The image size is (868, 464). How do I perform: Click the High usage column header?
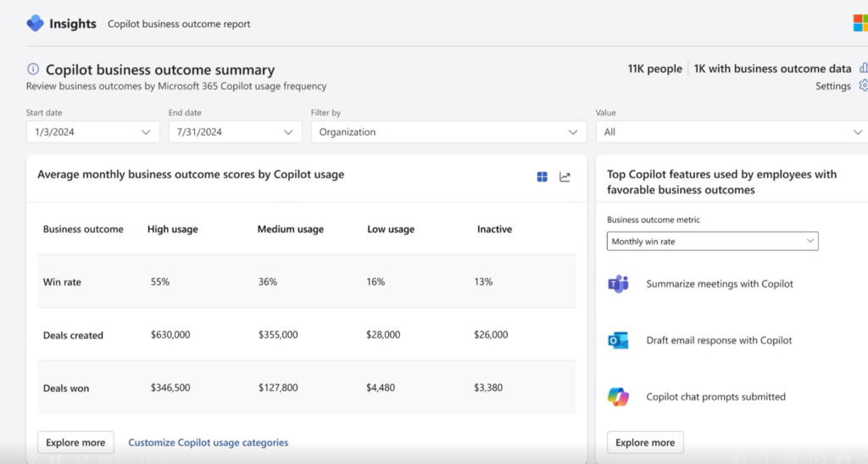172,229
